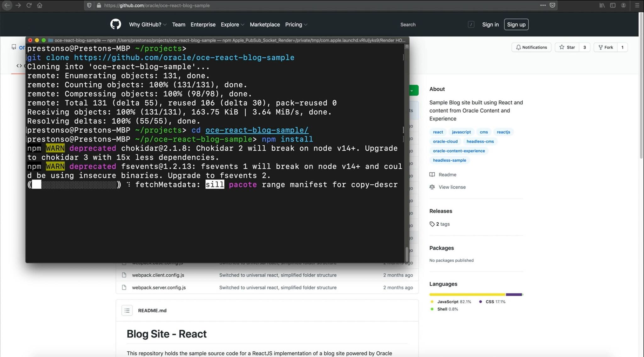This screenshot has height=357, width=644.
Task: Click the repository icon beside the owner name
Action: [x=14, y=47]
